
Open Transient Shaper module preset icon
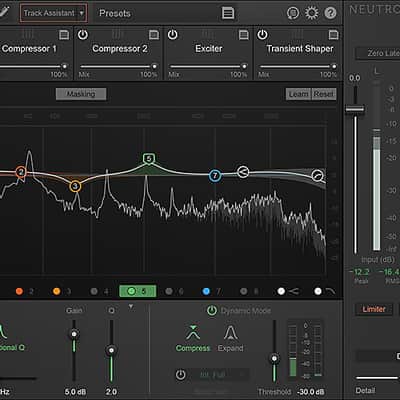click(333, 35)
